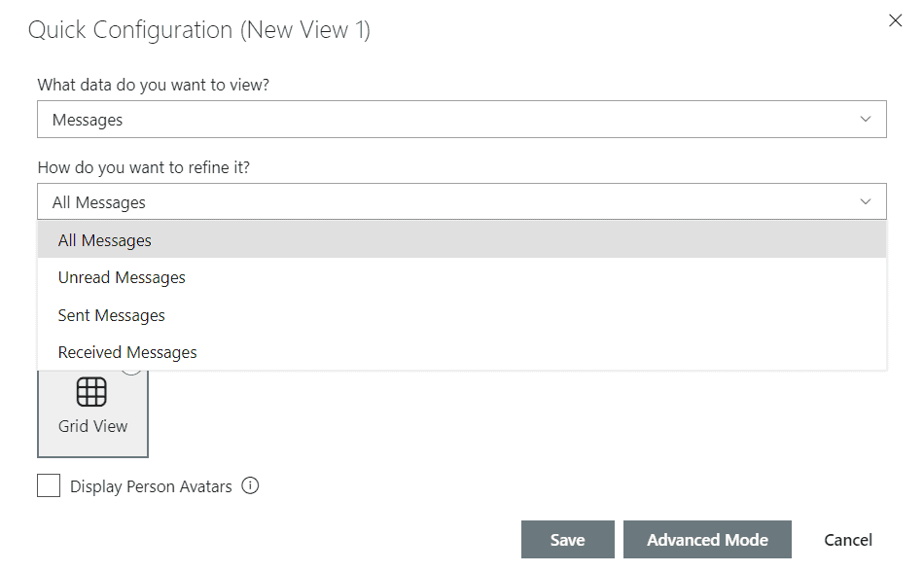Click the chevron on the All Messages dropdown
This screenshot has height=572, width=924.
pos(866,201)
